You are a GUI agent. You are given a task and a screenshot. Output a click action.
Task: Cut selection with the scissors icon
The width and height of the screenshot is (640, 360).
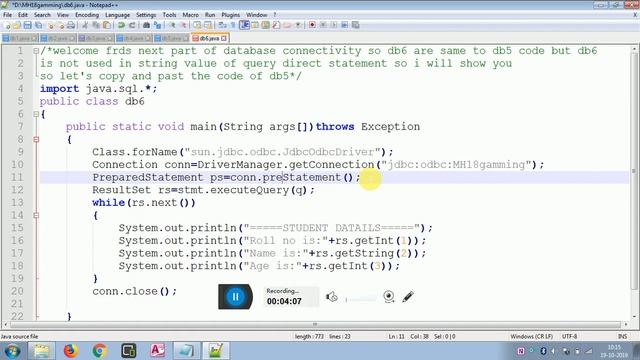tap(85, 25)
